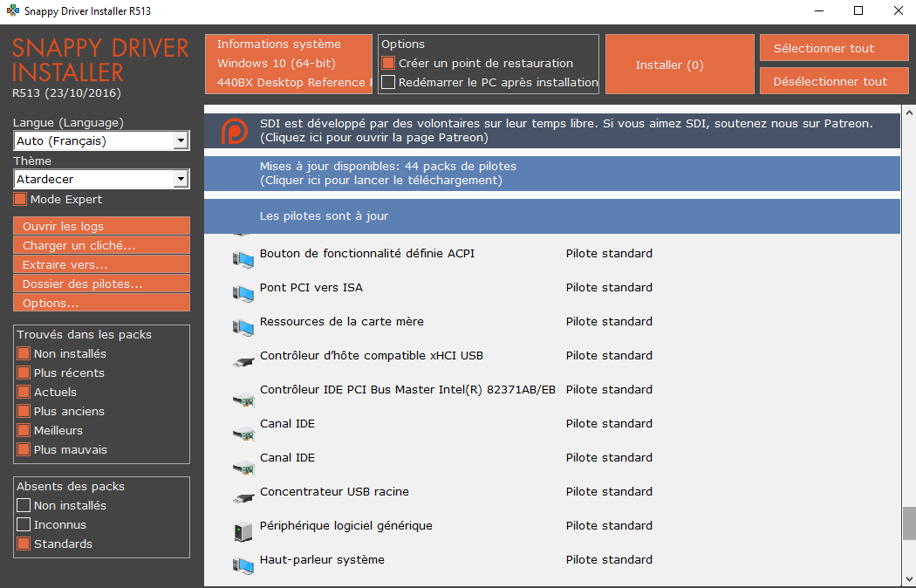This screenshot has height=588, width=916.
Task: Toggle the Actuels filter checkbox
Action: [x=24, y=392]
